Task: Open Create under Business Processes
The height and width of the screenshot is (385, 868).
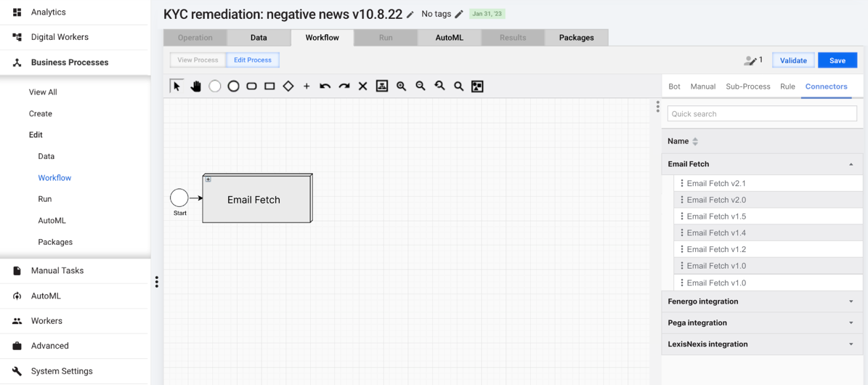Action: pyautogui.click(x=41, y=113)
